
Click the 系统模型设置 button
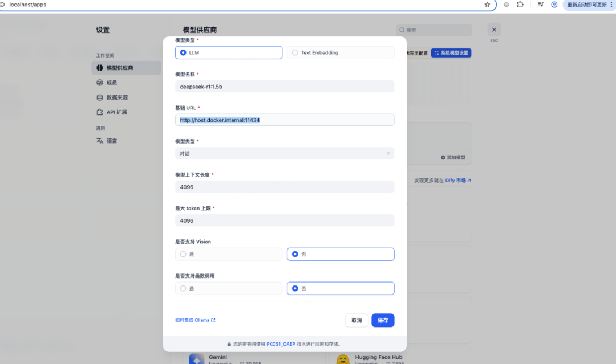pos(451,53)
